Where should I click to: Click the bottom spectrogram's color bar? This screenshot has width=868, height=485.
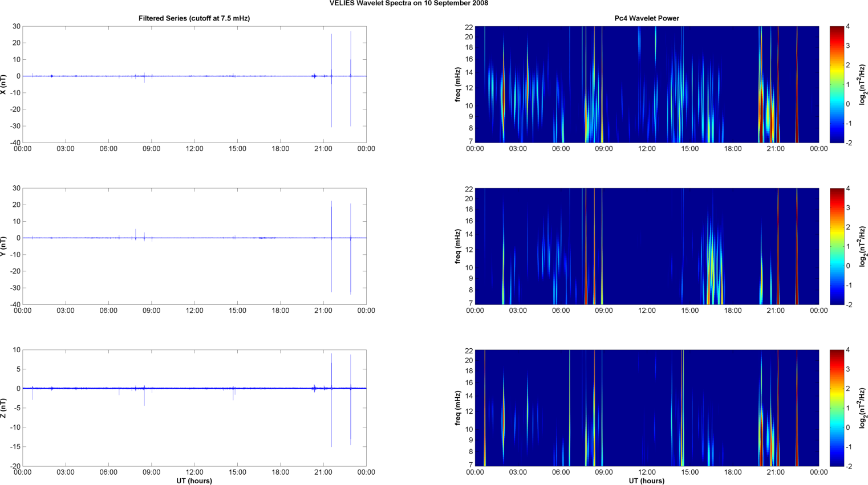[836, 408]
